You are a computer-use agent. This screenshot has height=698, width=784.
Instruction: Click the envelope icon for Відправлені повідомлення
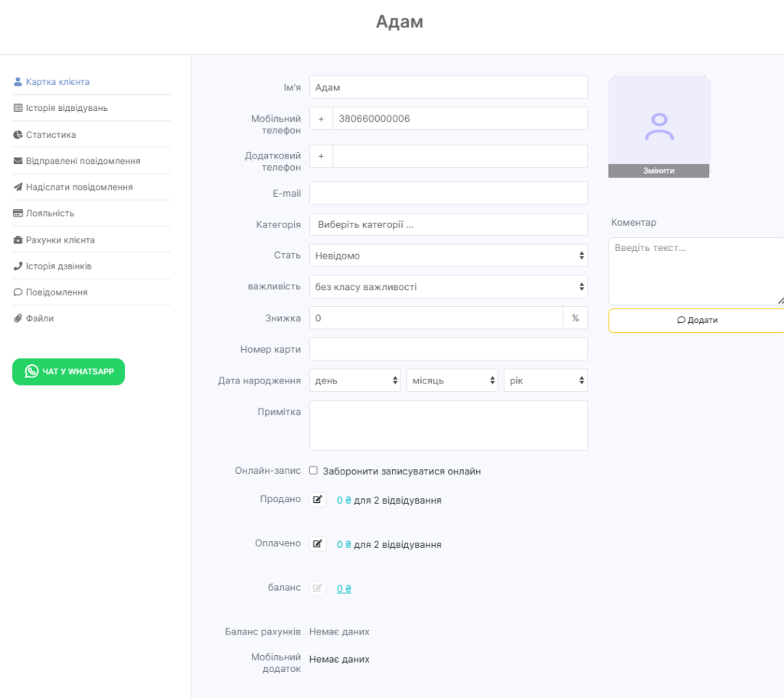tap(18, 161)
